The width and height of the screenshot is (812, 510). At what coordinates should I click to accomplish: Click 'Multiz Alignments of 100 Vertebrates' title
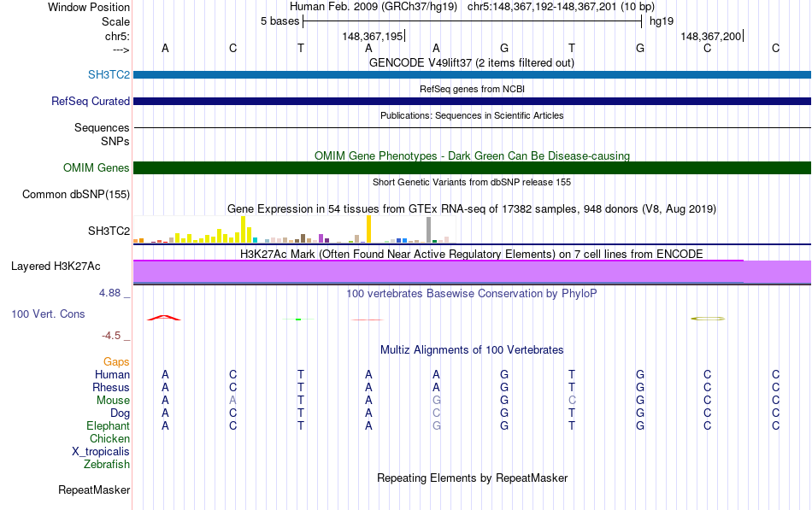pos(472,350)
